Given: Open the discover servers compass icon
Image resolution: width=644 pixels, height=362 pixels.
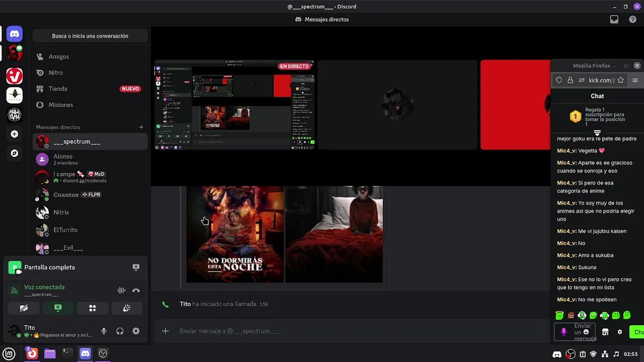Looking at the screenshot, I should (15, 153).
